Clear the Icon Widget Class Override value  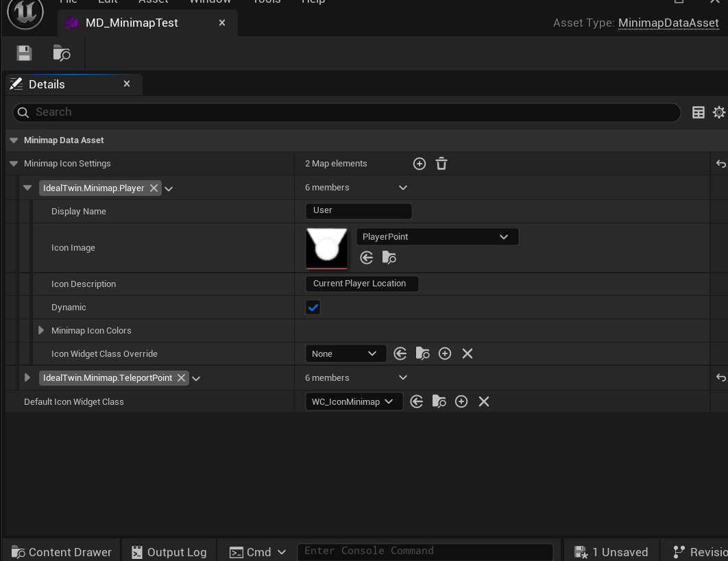[468, 353]
